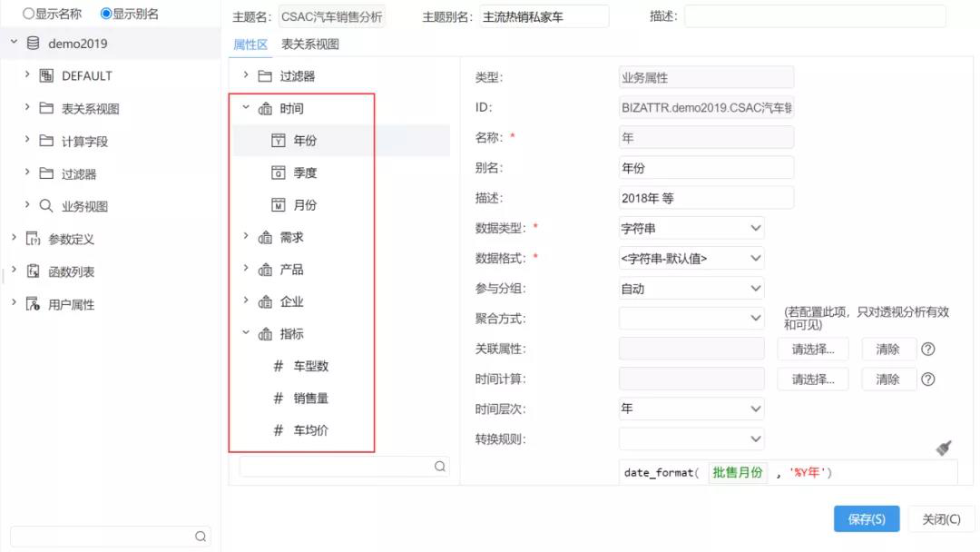The height and width of the screenshot is (552, 980).
Task: Click the 保存(S) button
Action: [x=867, y=519]
